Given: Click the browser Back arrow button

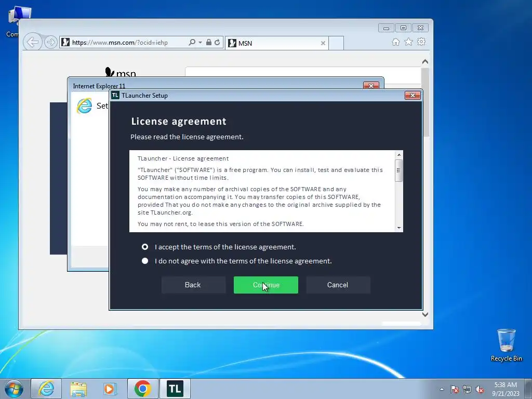Looking at the screenshot, I should pyautogui.click(x=33, y=42).
